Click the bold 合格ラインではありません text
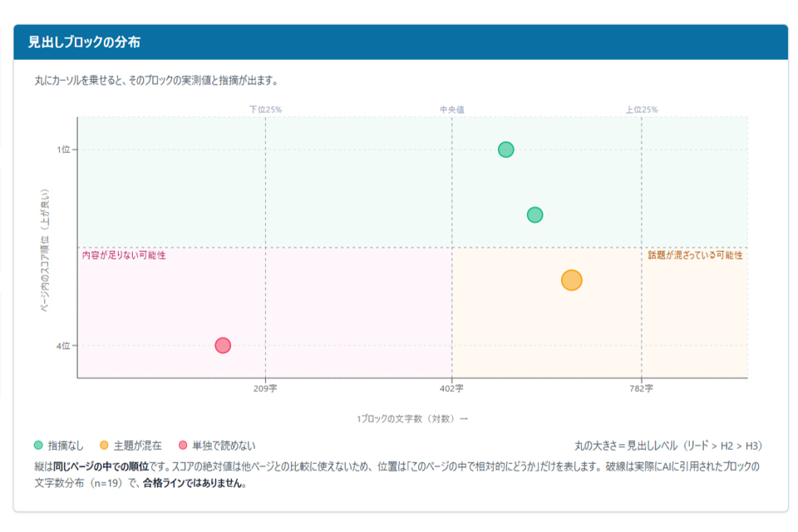798x532 pixels. tap(195, 483)
